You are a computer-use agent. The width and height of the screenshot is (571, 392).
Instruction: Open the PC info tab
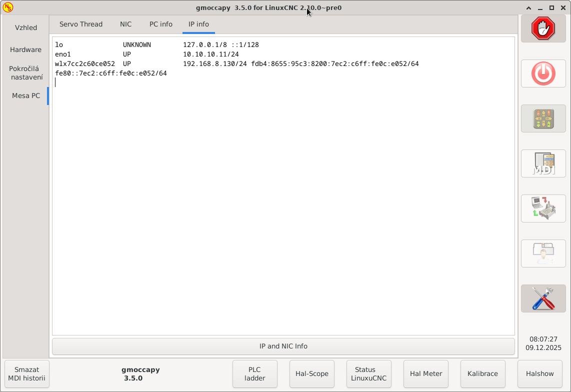point(160,24)
